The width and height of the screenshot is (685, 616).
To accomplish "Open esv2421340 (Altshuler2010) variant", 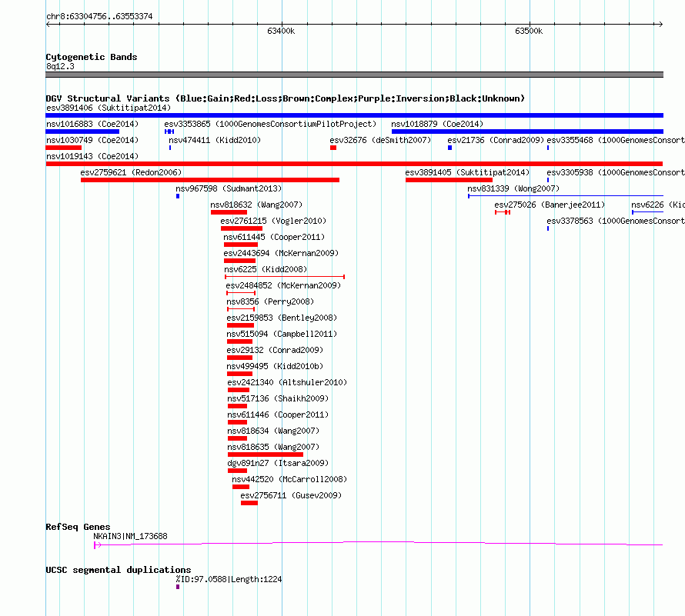I will (287, 382).
